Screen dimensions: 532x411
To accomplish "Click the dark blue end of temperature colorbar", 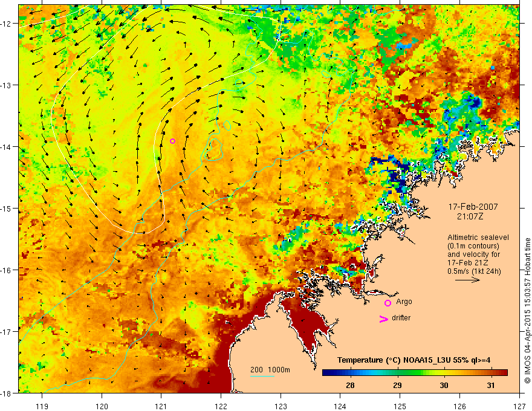I will 328,373.
